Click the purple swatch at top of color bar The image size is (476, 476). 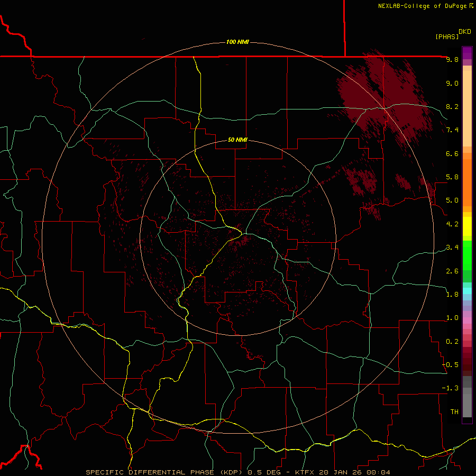click(467, 53)
